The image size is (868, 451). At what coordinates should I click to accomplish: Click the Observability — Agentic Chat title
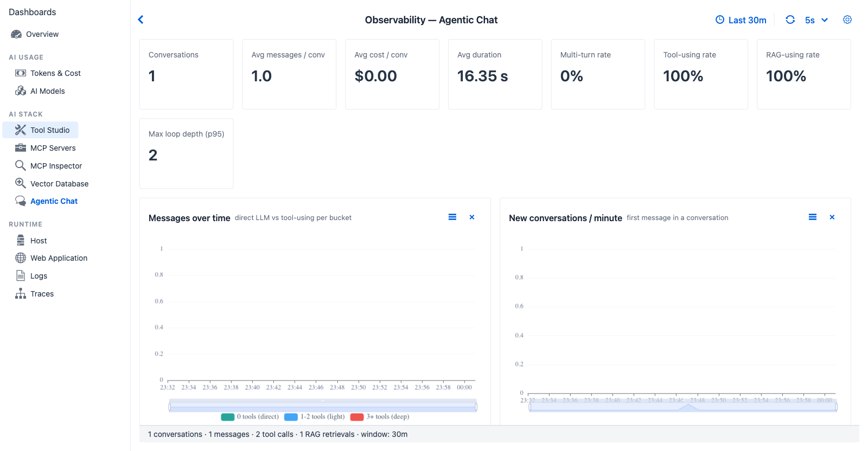pyautogui.click(x=431, y=20)
